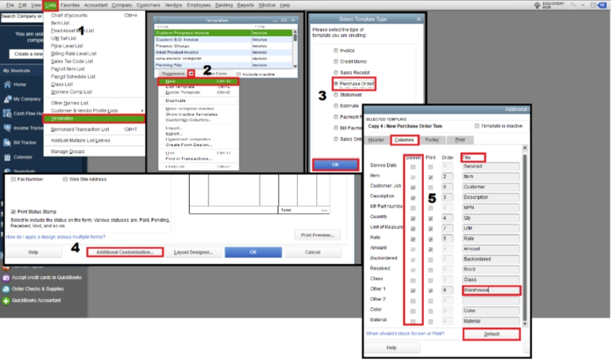The width and height of the screenshot is (611, 364).
Task: Toggle Template is inactive checkbox
Action: click(477, 126)
